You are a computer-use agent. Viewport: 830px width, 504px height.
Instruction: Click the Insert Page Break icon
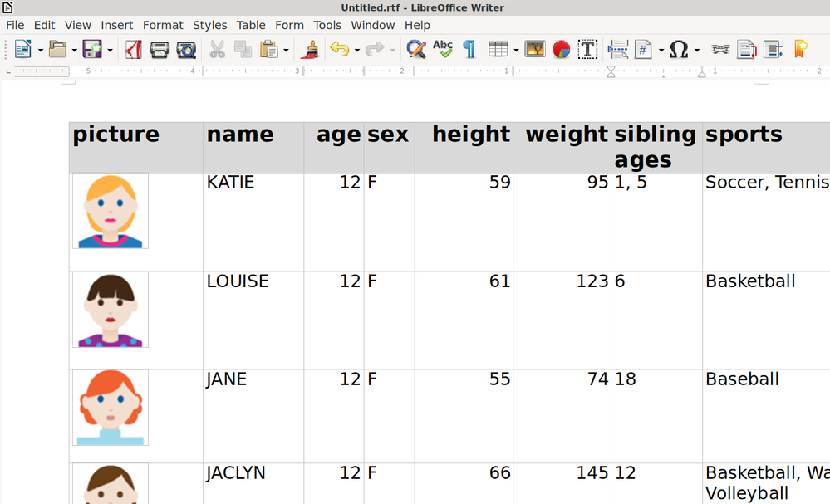click(618, 50)
